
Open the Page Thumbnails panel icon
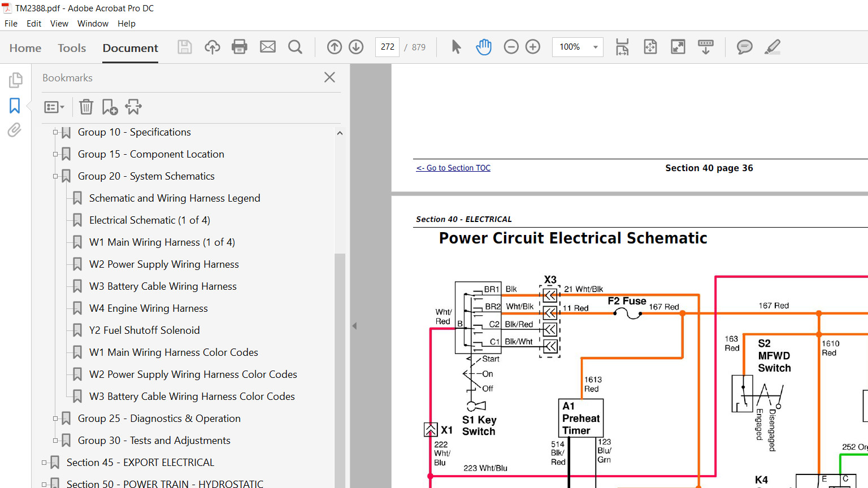[15, 80]
